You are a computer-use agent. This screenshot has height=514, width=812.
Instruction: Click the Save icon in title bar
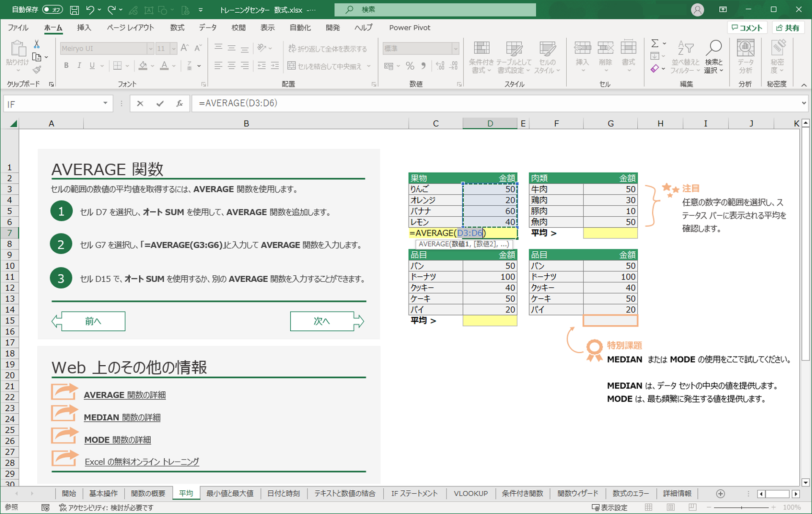pyautogui.click(x=74, y=10)
